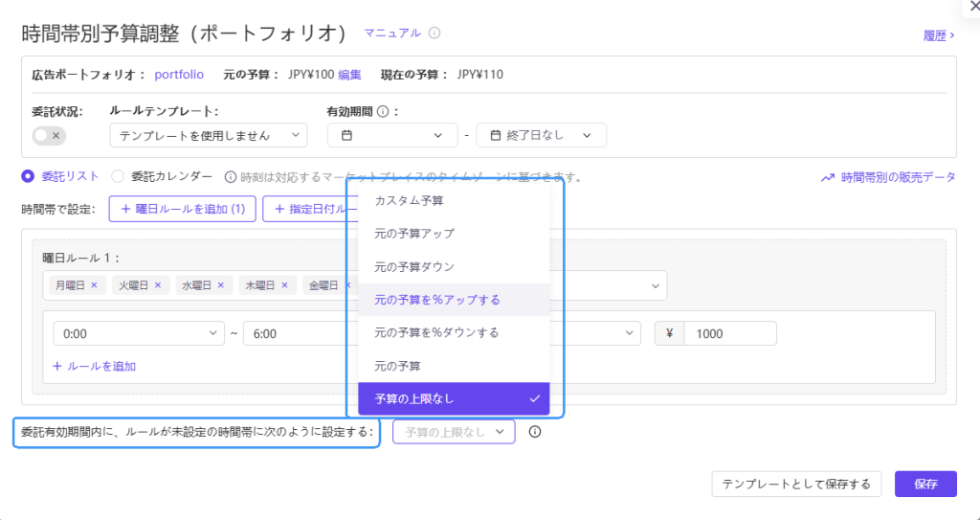Open the 0:00 start time dropdown
Image resolution: width=980 pixels, height=520 pixels.
tap(139, 333)
